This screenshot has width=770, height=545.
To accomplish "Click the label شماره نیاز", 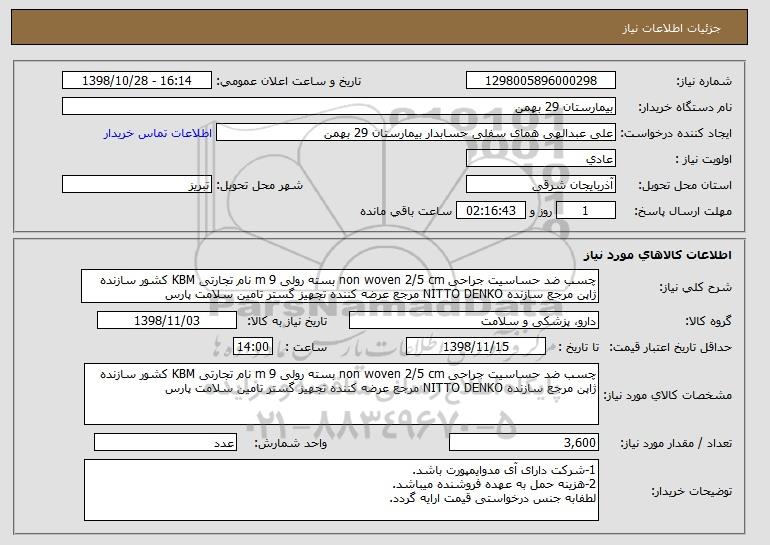I will coord(704,82).
